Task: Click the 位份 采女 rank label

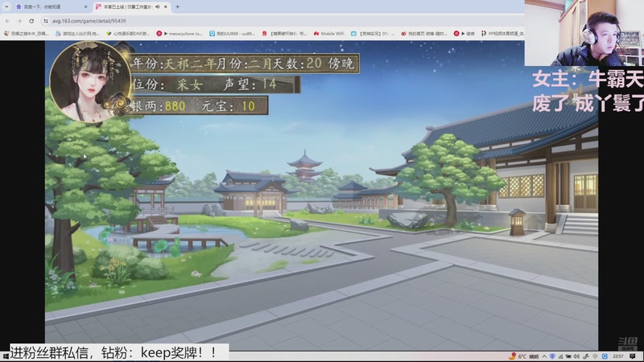Action: 167,84
